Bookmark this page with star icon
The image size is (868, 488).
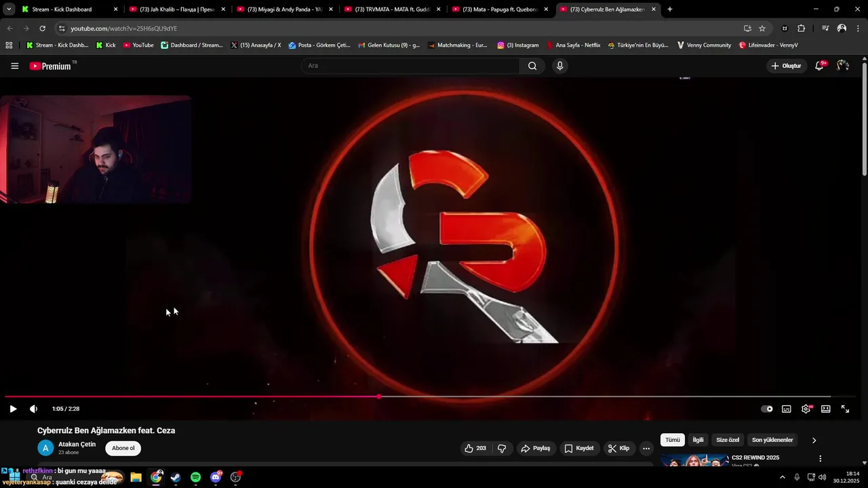point(762,28)
